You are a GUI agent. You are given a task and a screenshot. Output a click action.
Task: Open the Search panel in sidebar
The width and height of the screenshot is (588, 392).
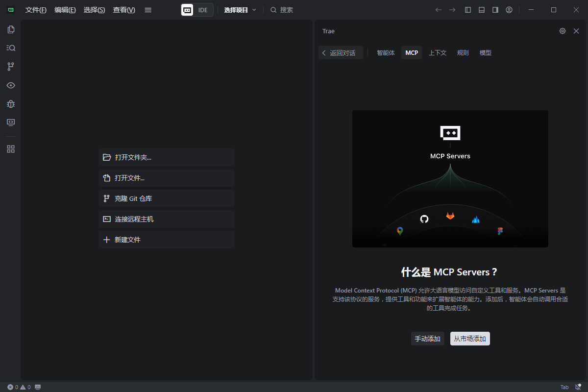(11, 48)
